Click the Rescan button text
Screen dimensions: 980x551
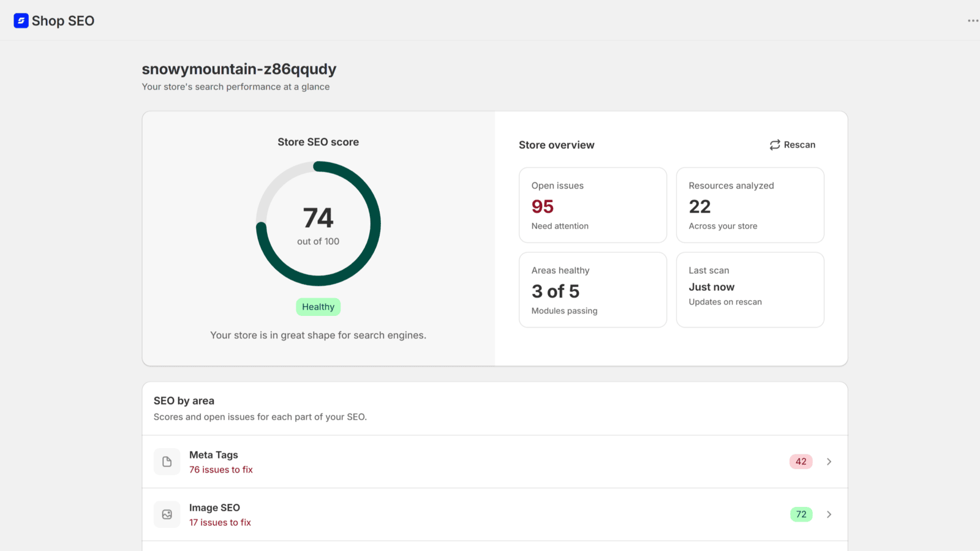pyautogui.click(x=799, y=145)
